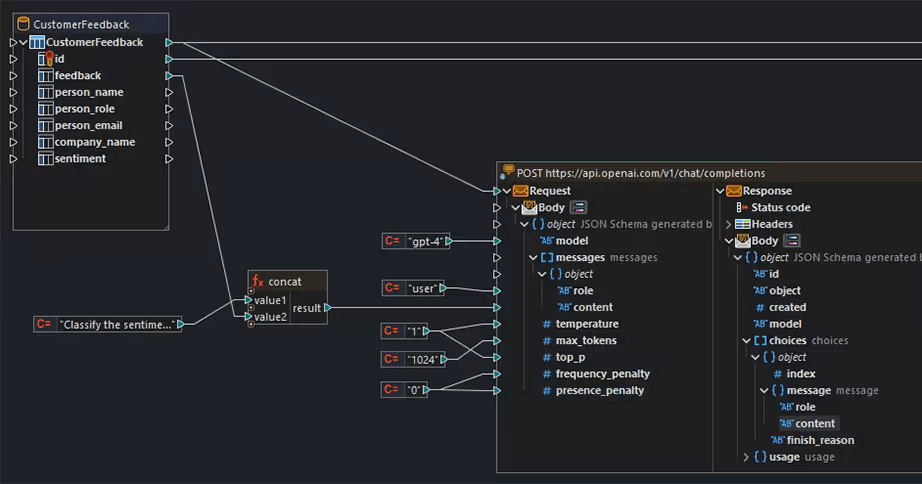Click the Response Body settings button icon

click(791, 241)
